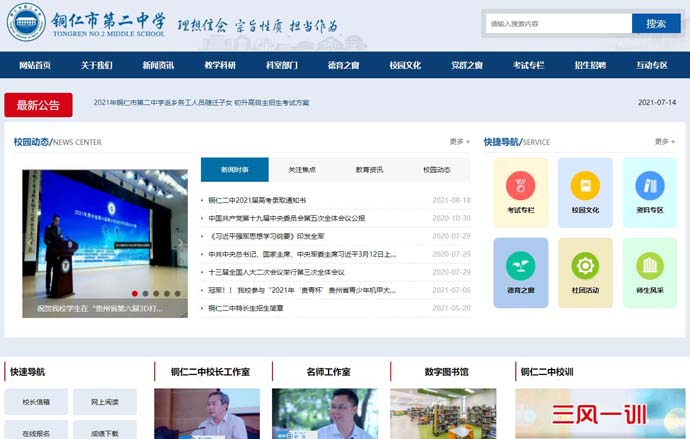Open 中共中央总书记、国家主席 news item
The height and width of the screenshot is (439, 690).
tap(302, 254)
